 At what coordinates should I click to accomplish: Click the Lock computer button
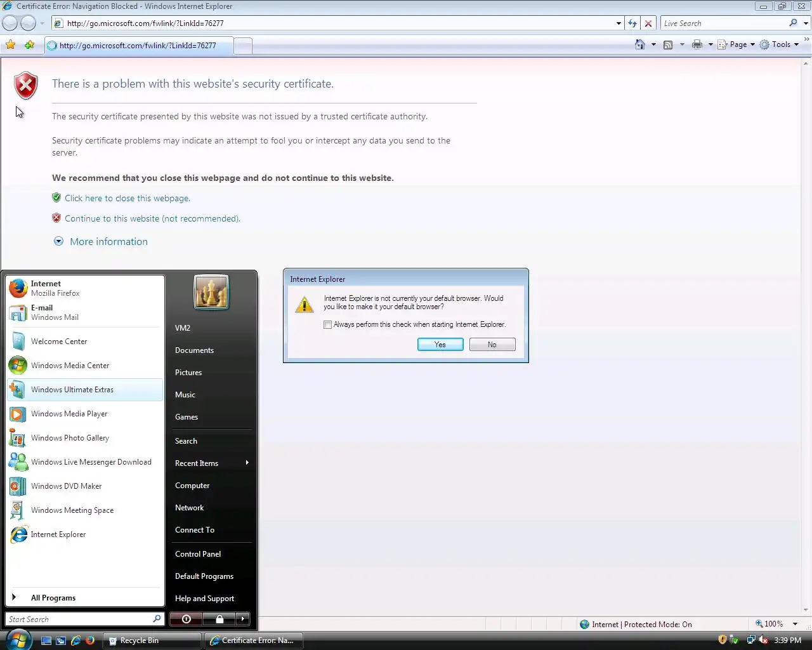(x=219, y=619)
